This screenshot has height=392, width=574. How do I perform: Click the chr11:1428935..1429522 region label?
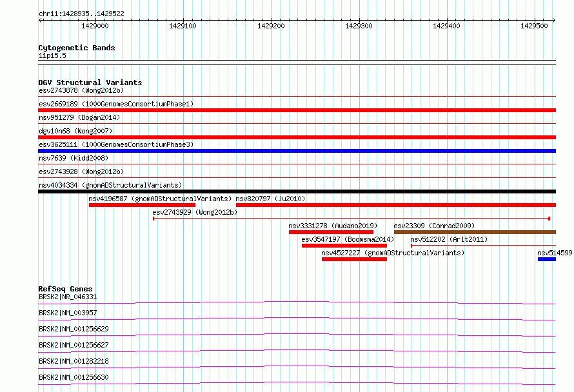(x=81, y=14)
